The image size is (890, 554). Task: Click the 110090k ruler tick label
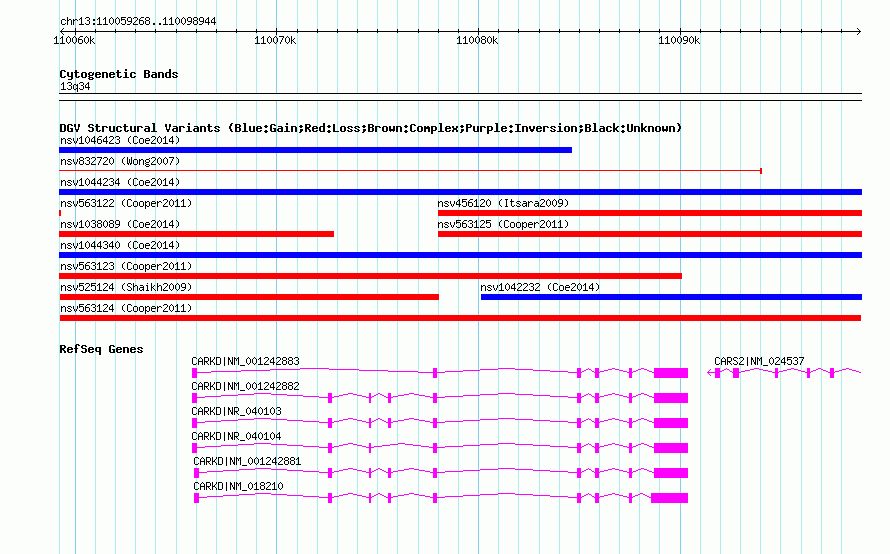(x=679, y=41)
